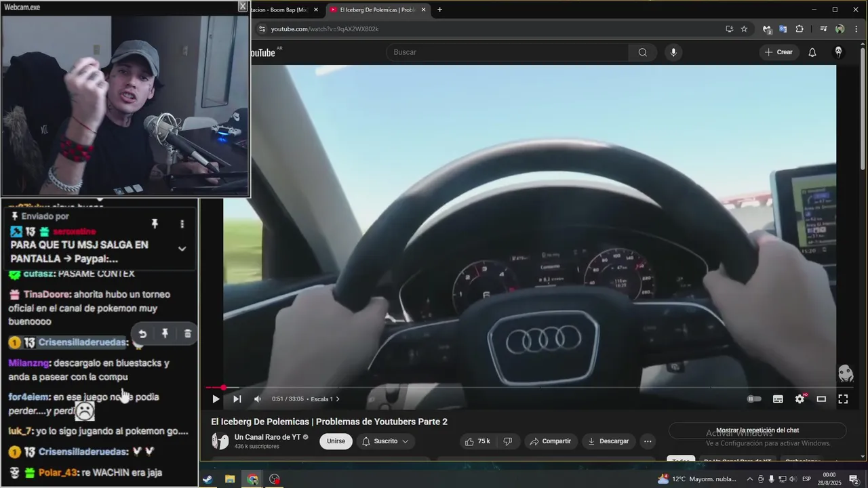Click username Milanzng in chat
The width and height of the screenshot is (868, 488).
click(28, 363)
